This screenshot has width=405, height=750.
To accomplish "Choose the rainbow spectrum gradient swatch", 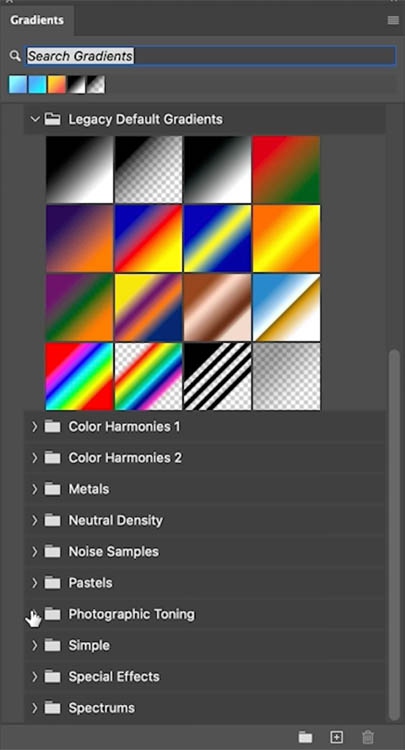I will pyautogui.click(x=79, y=376).
